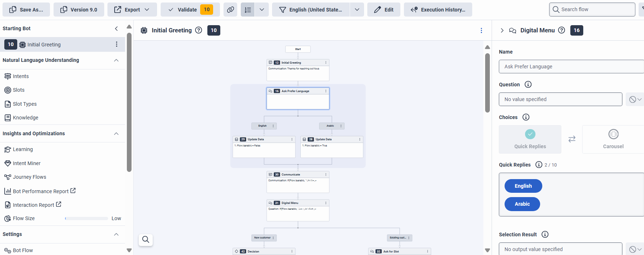The height and width of the screenshot is (255, 644).
Task: Expand the language selector dropdown arrow
Action: point(357,10)
